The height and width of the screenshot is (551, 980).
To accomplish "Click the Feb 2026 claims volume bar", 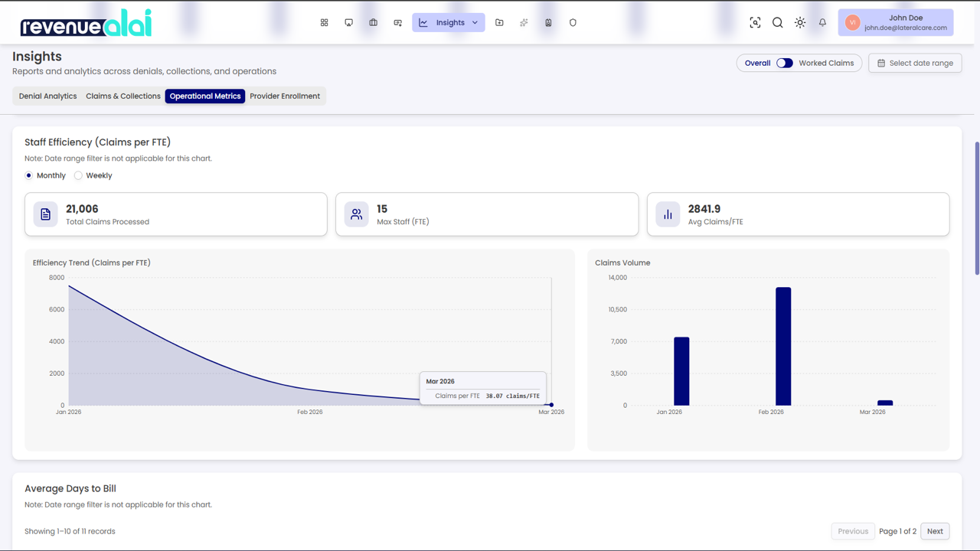I will 783,347.
